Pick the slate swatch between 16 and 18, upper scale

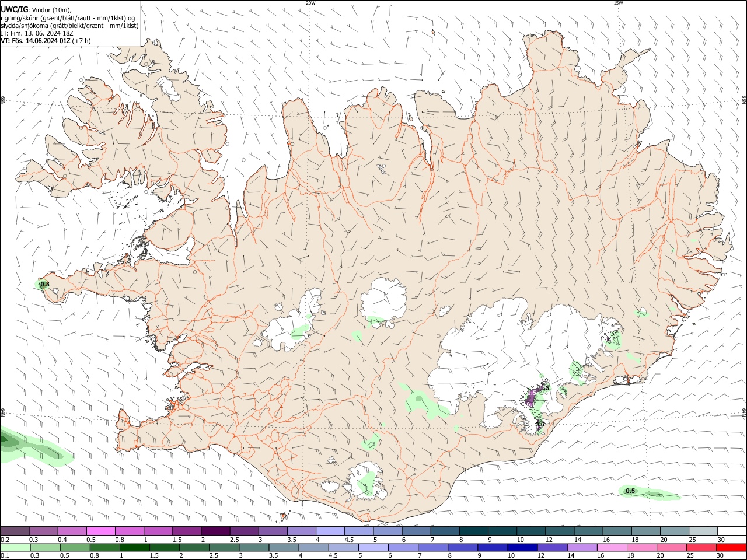tap(617, 531)
